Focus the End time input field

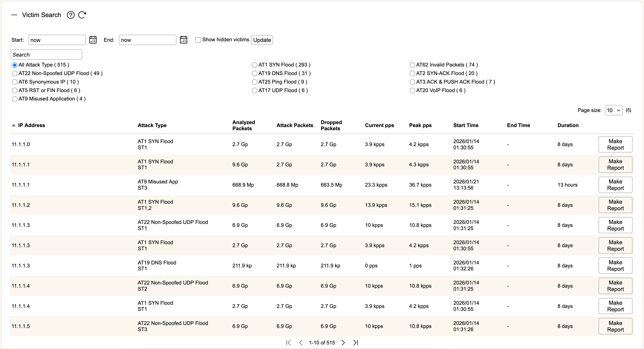tap(148, 40)
